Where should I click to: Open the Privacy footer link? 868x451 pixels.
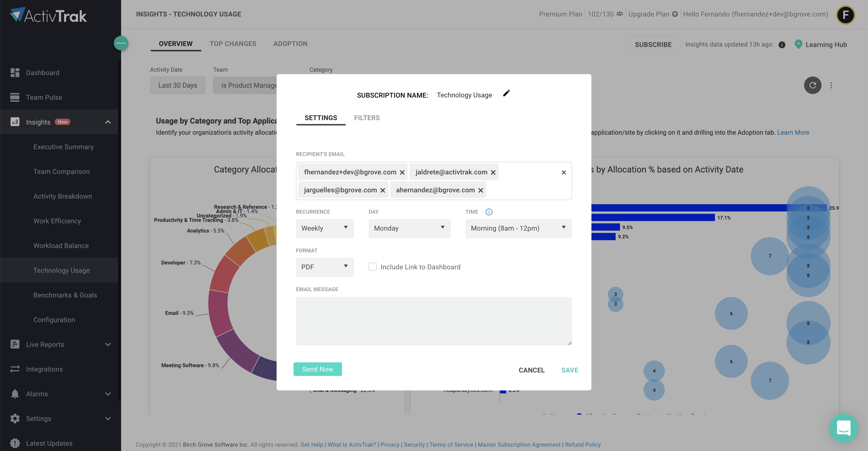[389, 445]
